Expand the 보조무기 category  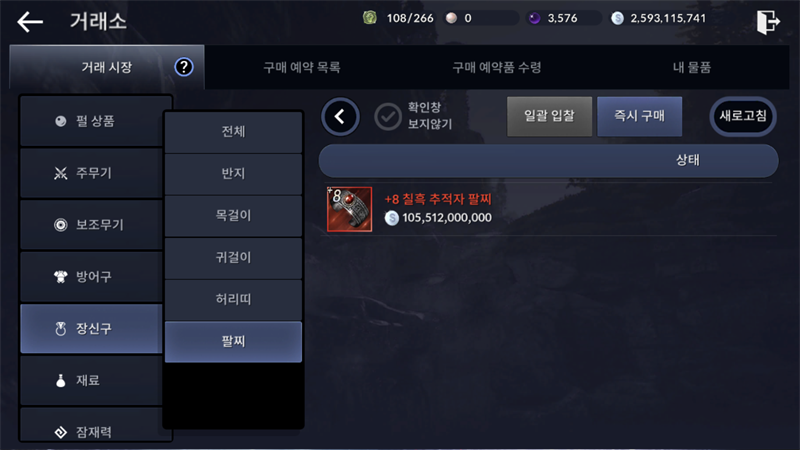[92, 224]
